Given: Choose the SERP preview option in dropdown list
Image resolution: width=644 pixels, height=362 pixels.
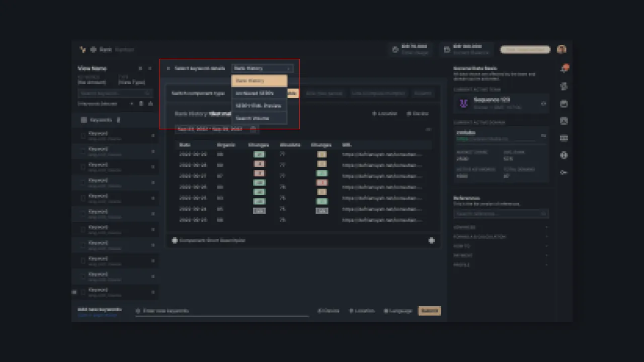Looking at the screenshot, I should pyautogui.click(x=259, y=106).
